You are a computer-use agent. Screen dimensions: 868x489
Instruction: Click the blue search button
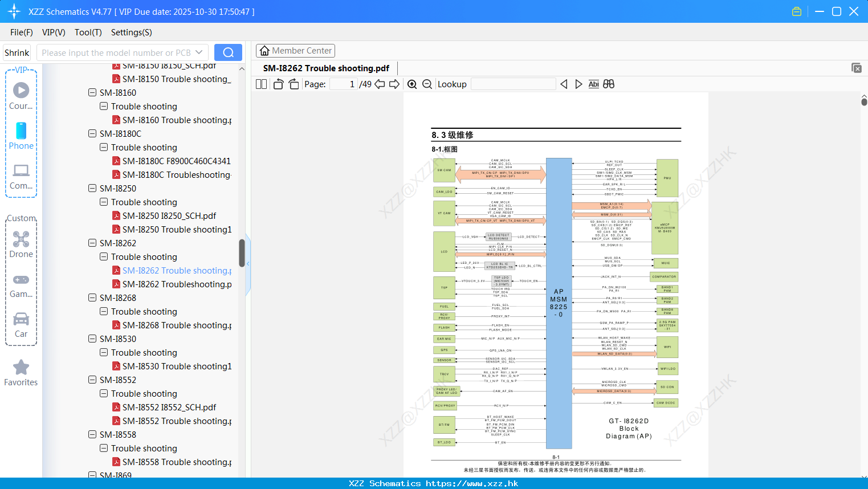tap(228, 52)
